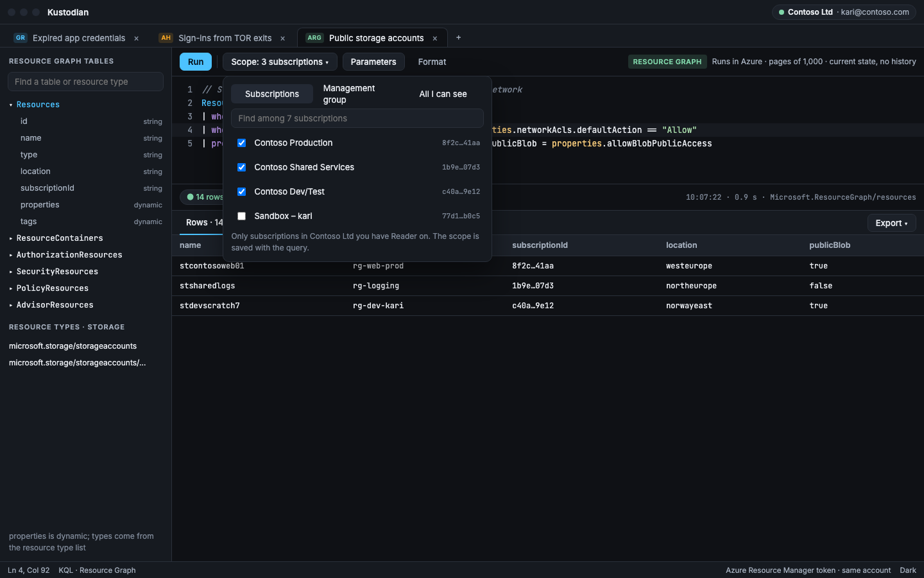This screenshot has width=924, height=578.
Task: Expand the SecurityResources table
Action: pos(11,272)
